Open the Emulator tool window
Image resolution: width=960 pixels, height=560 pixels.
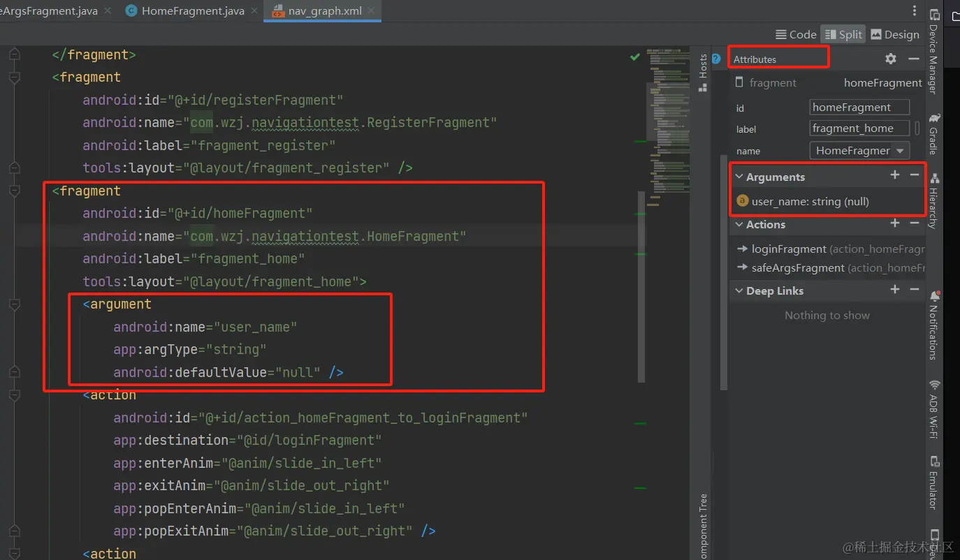934,483
